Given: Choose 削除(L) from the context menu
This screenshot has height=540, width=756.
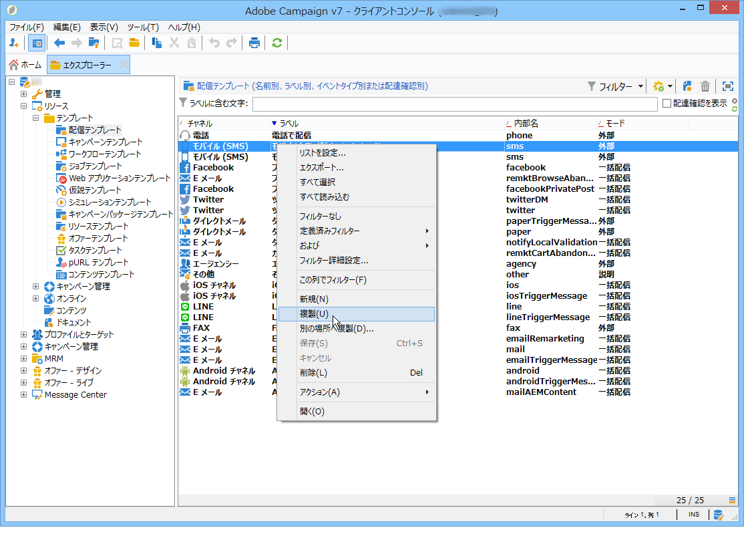Looking at the screenshot, I should 313,373.
